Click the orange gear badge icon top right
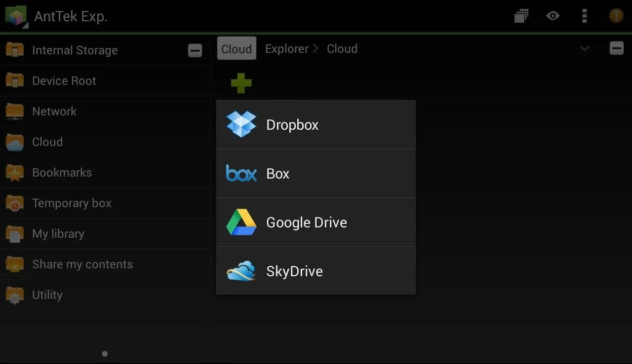 pyautogui.click(x=616, y=16)
